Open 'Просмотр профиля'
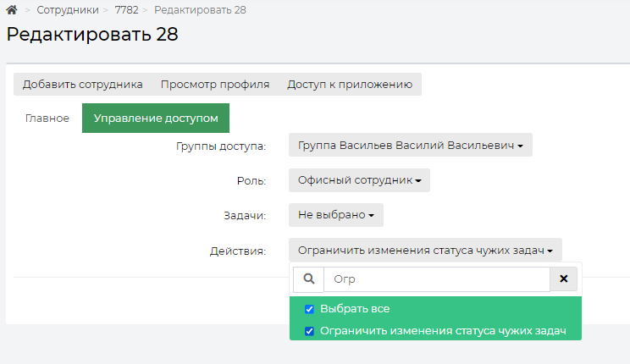The height and width of the screenshot is (364, 630). click(x=215, y=85)
